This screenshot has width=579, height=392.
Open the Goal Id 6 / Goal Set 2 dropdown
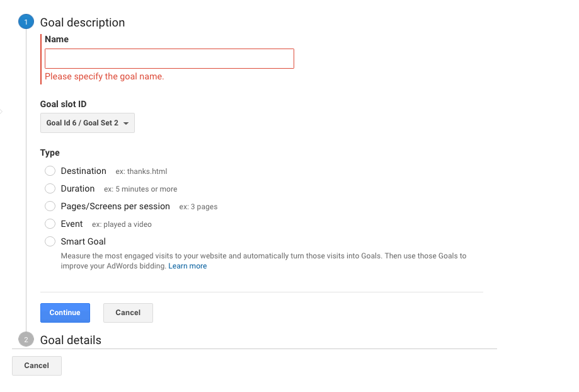click(x=87, y=122)
